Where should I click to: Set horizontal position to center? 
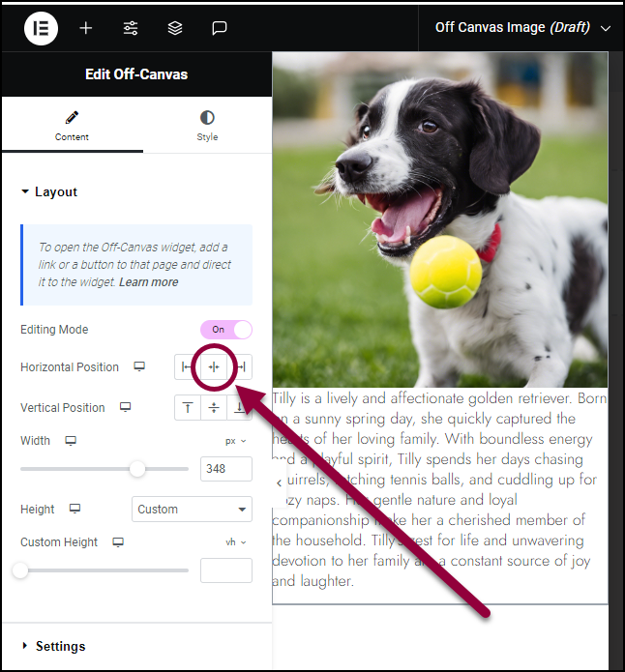coord(214,366)
